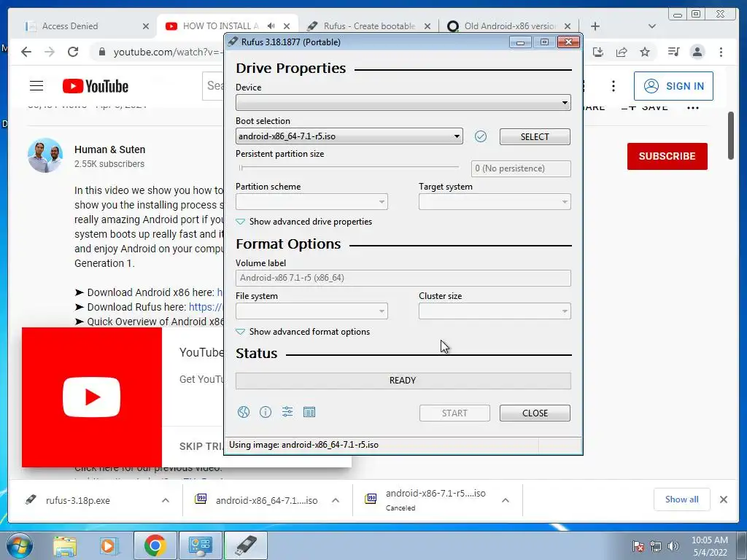Open Windows Explorer from the taskbar
Screen dimensions: 747x560
[x=65, y=545]
